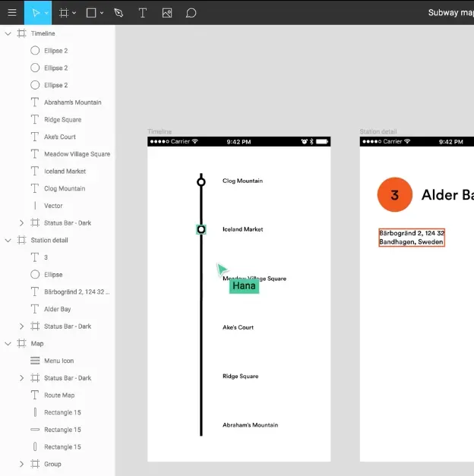Select the Comment tool
Viewport: 474px width, 476px height.
[191, 13]
